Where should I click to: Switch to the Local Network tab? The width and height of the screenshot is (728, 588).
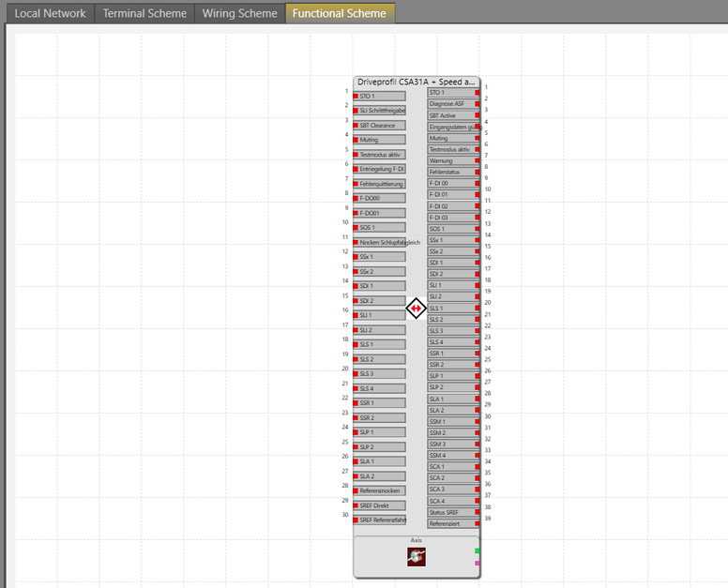50,13
